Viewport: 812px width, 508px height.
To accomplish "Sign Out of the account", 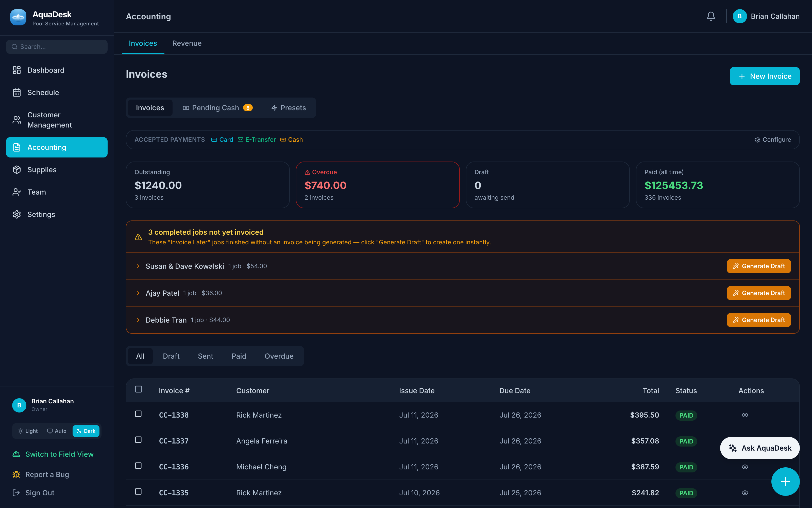I will click(x=33, y=493).
